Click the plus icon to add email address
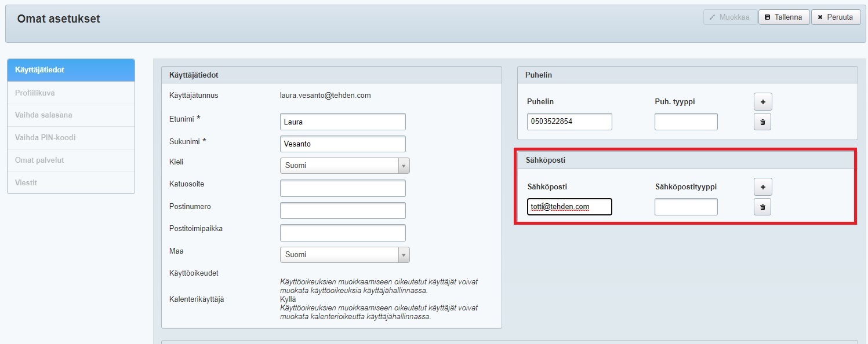The width and height of the screenshot is (868, 344). [762, 187]
